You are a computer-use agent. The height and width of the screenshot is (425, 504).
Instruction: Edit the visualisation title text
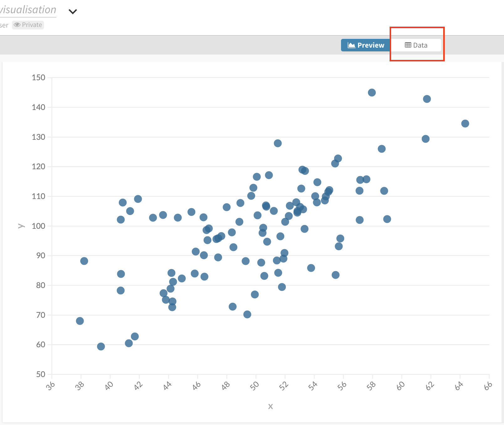click(28, 10)
